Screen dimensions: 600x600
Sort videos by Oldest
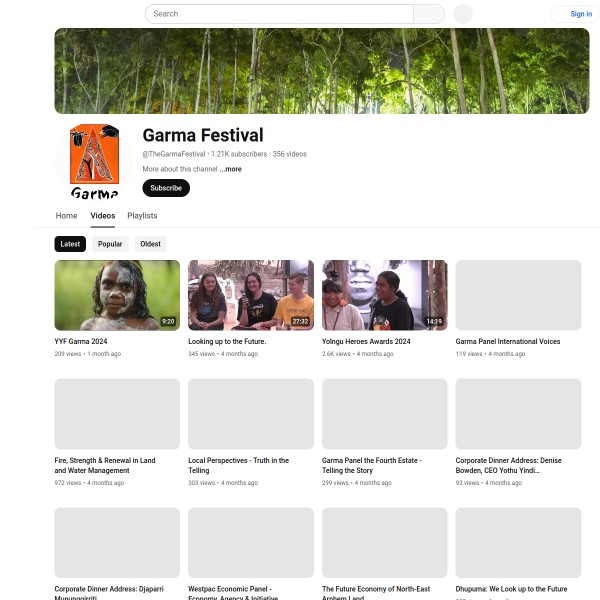click(150, 244)
